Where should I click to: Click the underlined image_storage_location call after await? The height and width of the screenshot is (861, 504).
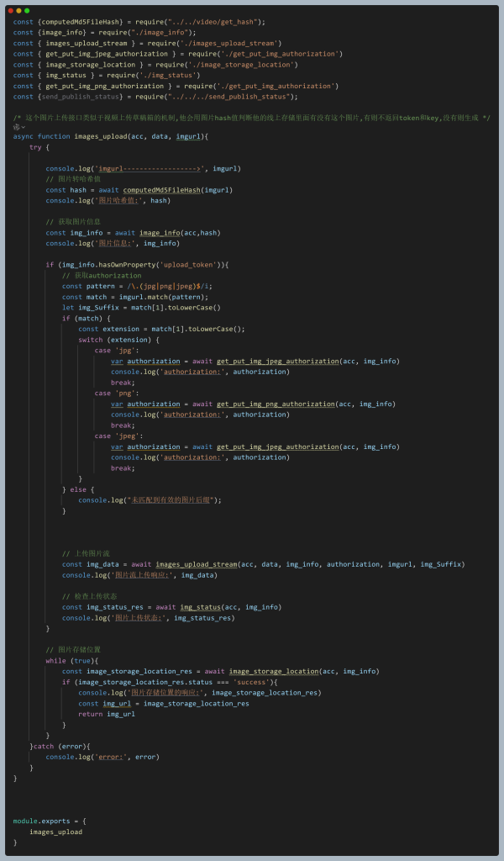pos(274,671)
